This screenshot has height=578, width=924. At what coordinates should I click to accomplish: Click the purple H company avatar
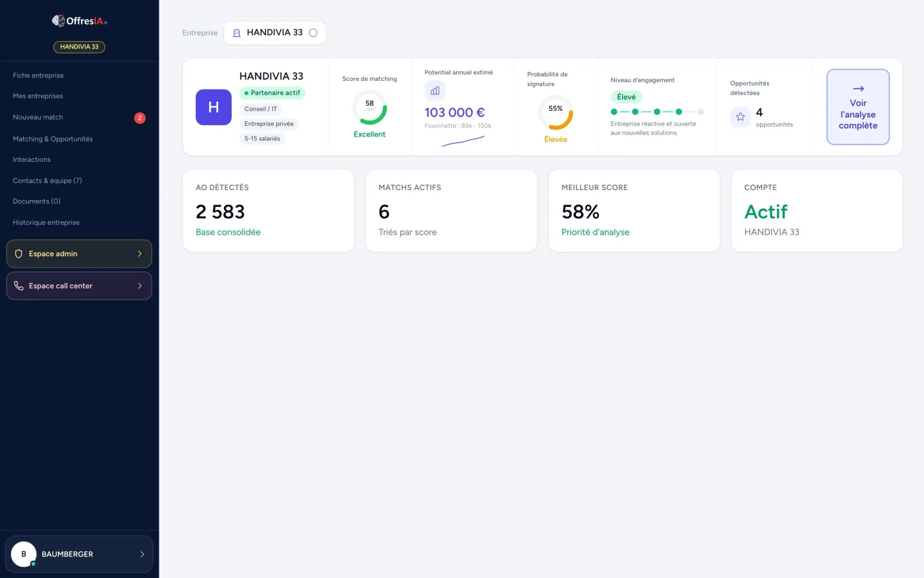click(x=214, y=107)
